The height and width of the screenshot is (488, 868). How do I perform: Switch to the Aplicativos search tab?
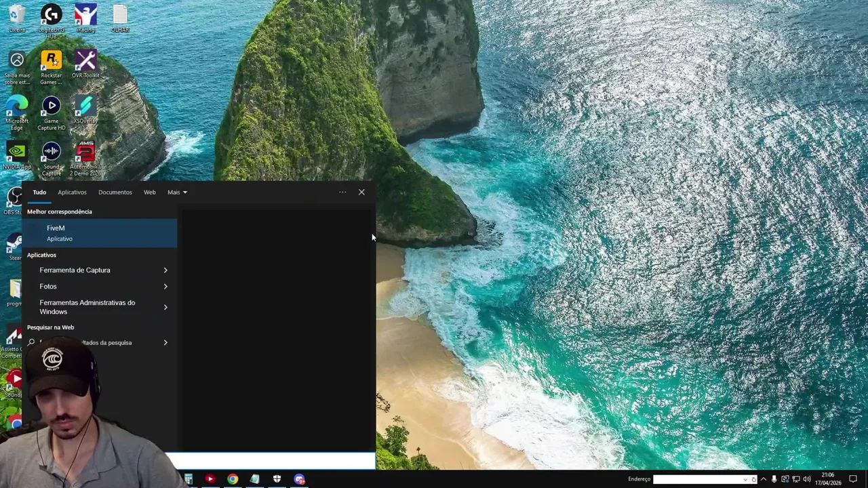click(72, 192)
